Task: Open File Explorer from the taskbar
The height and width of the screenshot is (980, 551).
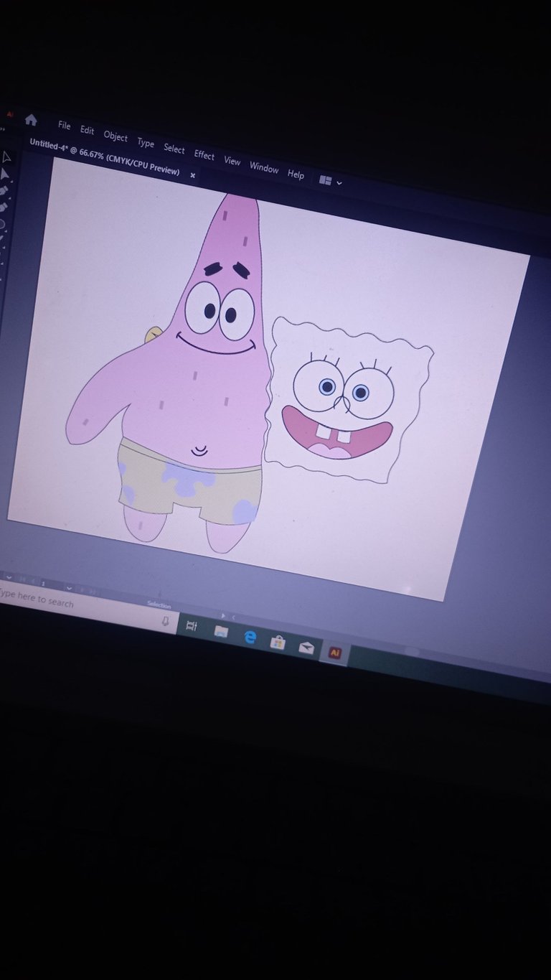Action: pyautogui.click(x=221, y=632)
